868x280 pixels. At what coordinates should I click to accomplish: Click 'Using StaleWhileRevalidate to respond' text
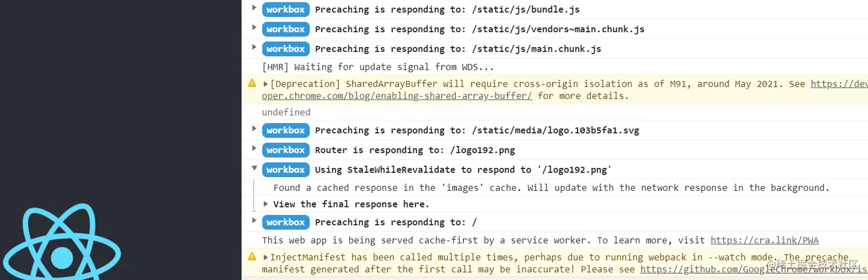click(463, 170)
